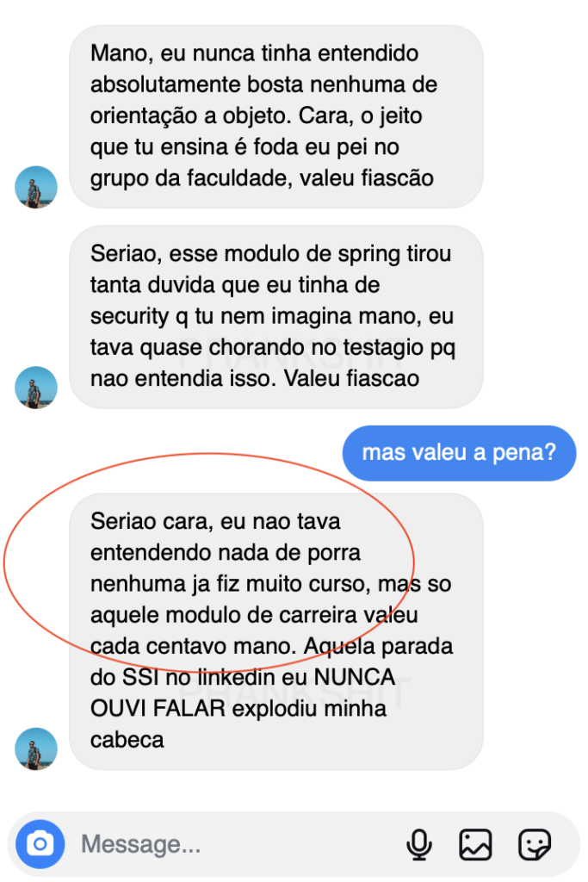Open the emoji sticker icon
This screenshot has width=588, height=882.
click(535, 844)
